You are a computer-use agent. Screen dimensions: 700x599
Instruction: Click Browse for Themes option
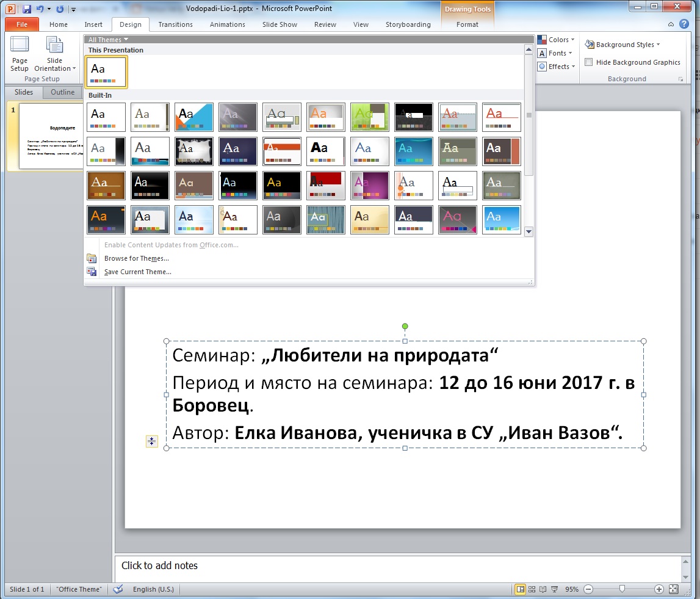point(136,258)
